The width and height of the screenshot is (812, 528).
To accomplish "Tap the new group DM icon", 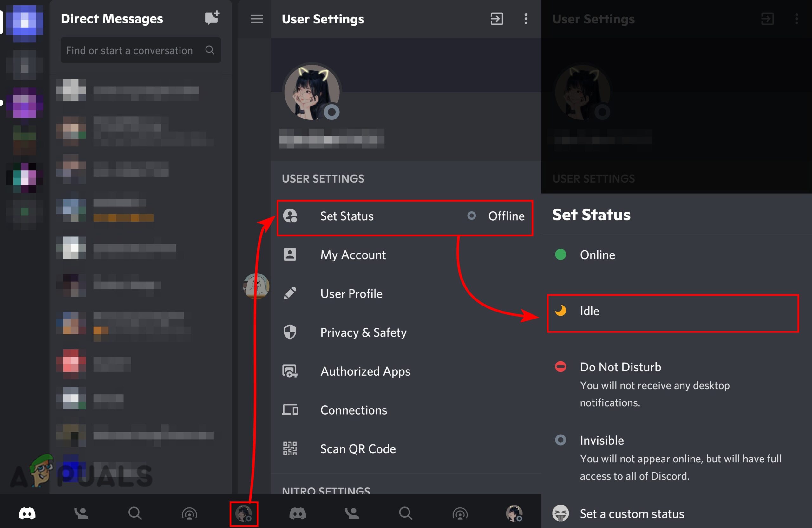I will tap(212, 18).
